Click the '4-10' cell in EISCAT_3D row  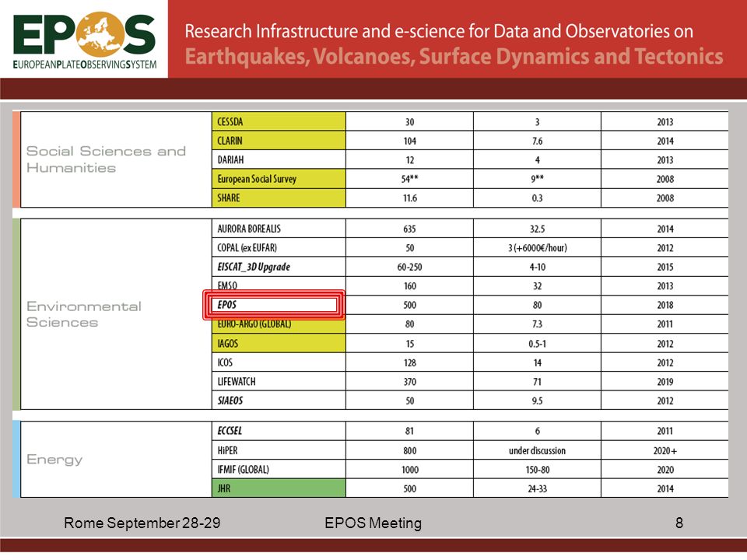point(538,267)
